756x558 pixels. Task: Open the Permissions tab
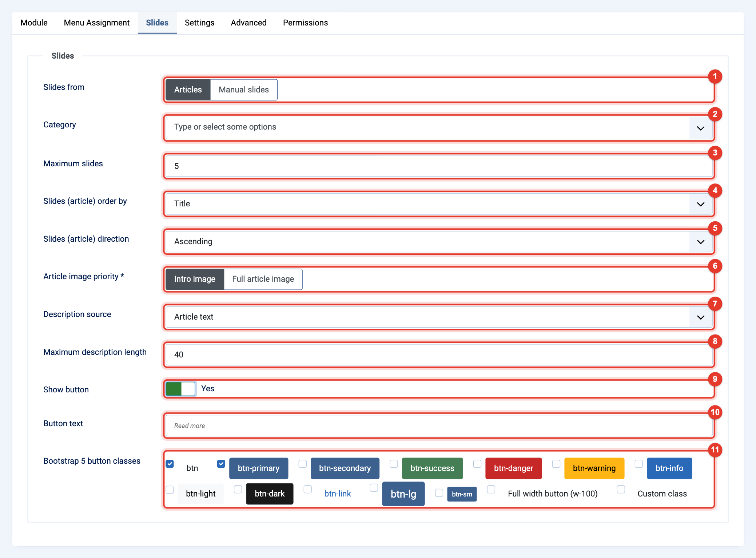click(x=306, y=23)
